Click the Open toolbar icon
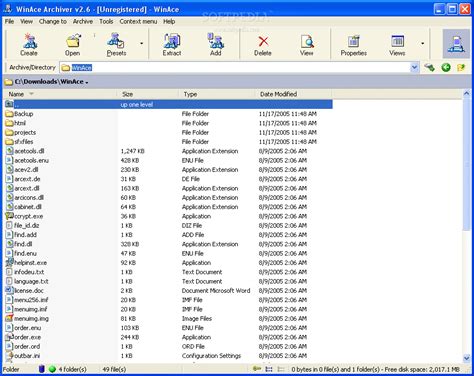This screenshot has width=474, height=376. (x=73, y=45)
